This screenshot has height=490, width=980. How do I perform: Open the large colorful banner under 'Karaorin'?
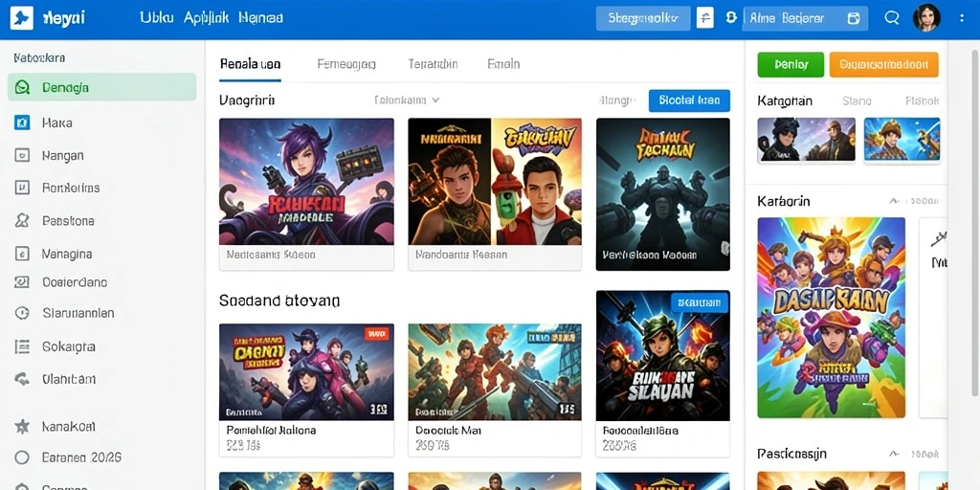[832, 318]
